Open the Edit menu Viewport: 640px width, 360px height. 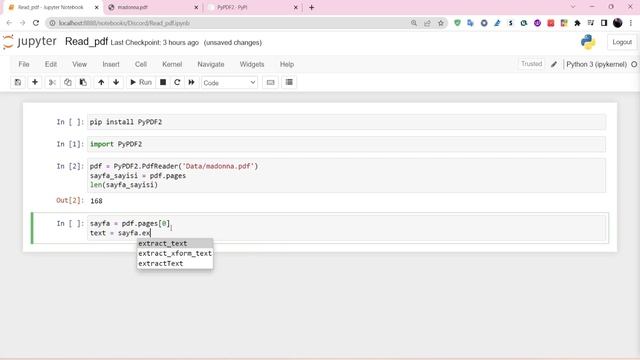pos(51,64)
